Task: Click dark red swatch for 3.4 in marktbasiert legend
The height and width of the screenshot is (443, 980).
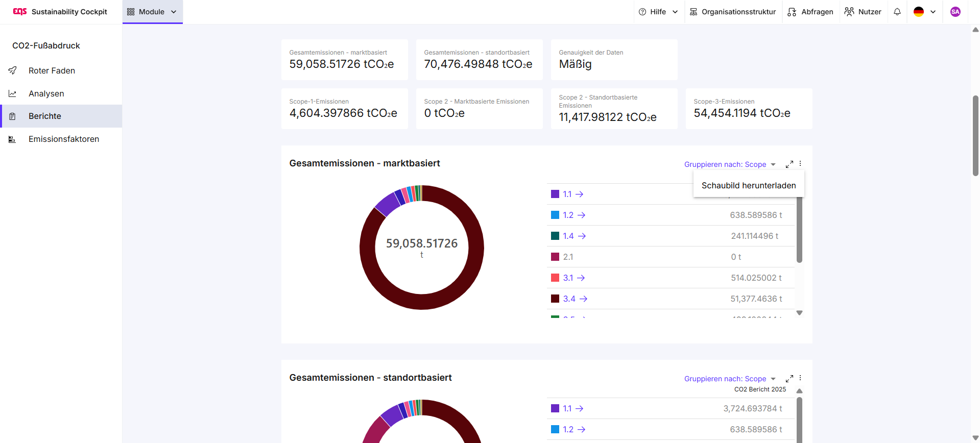Action: (x=555, y=299)
